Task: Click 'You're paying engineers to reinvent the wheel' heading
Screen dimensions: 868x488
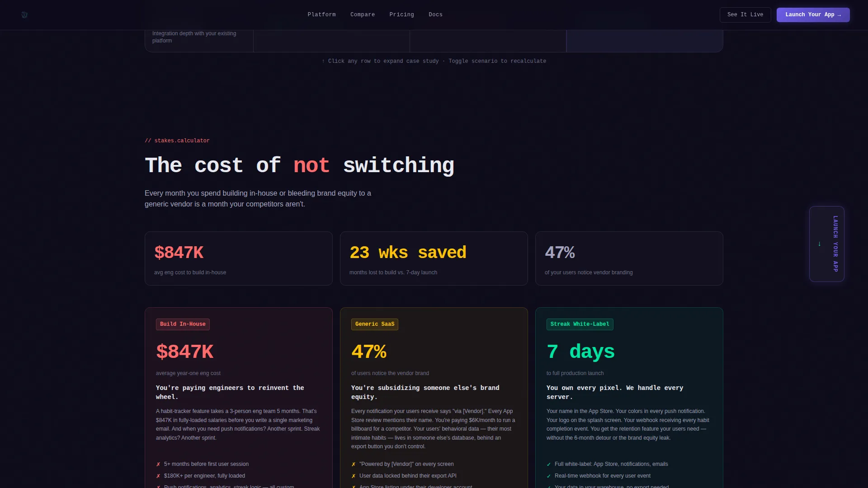Action: point(230,392)
